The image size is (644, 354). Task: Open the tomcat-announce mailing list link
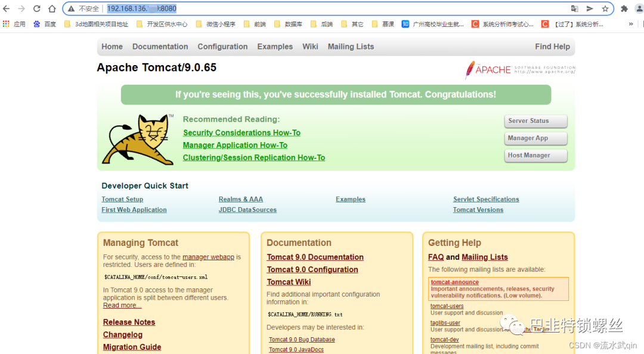[x=454, y=282]
